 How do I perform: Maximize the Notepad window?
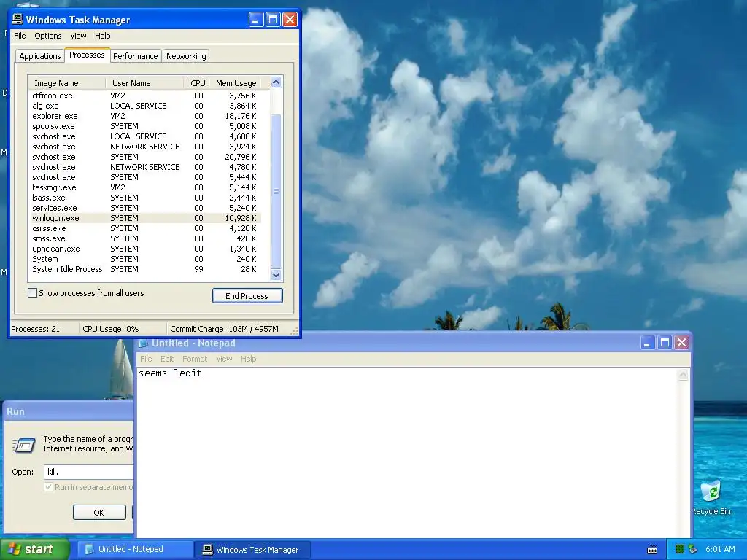click(665, 343)
